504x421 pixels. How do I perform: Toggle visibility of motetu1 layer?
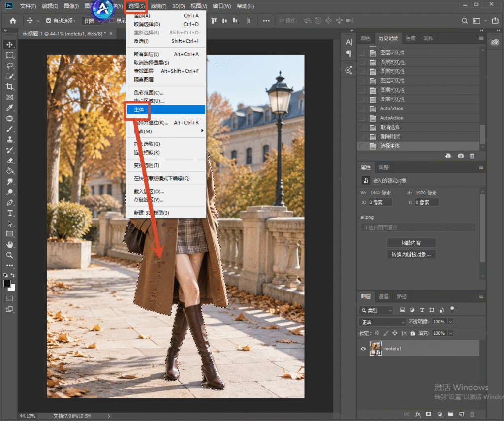363,349
